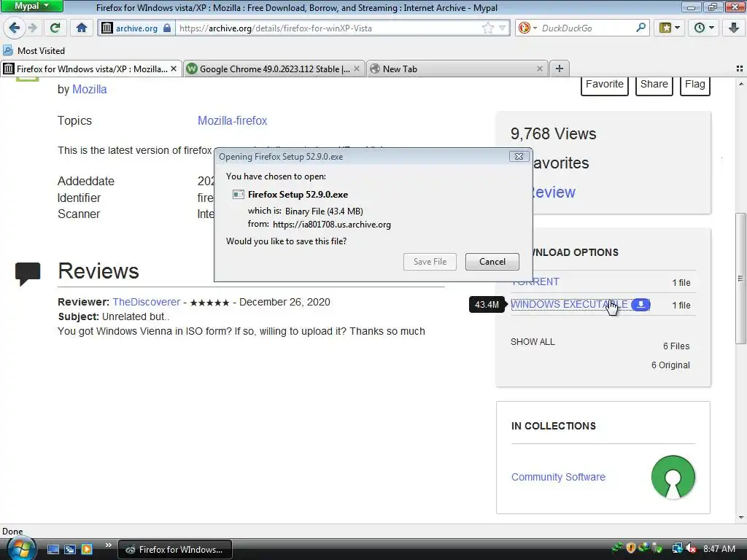Image resolution: width=747 pixels, height=560 pixels.
Task: Open a new tab with plus
Action: tap(560, 69)
